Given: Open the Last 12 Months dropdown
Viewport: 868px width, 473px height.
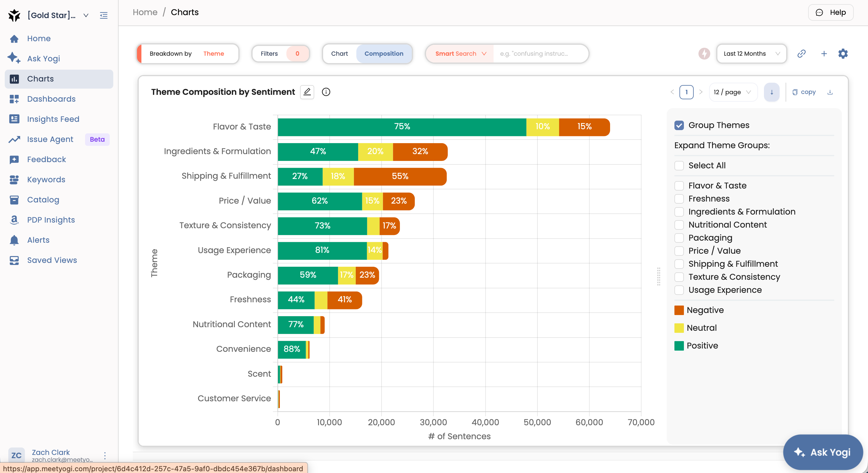Looking at the screenshot, I should pyautogui.click(x=751, y=54).
